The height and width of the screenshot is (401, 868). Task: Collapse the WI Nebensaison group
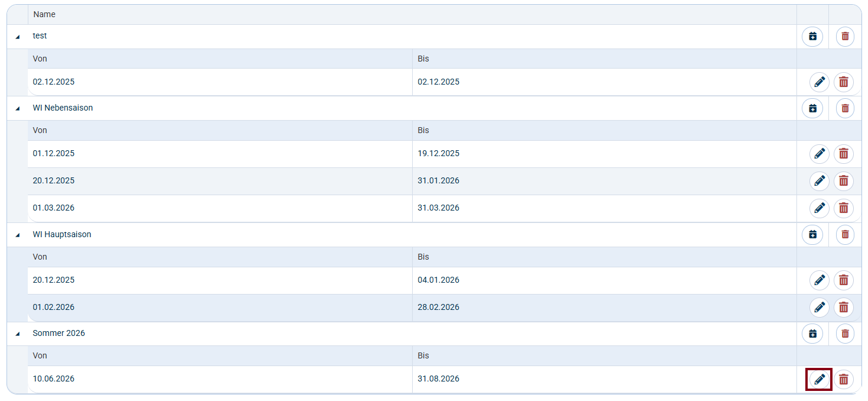pos(17,108)
